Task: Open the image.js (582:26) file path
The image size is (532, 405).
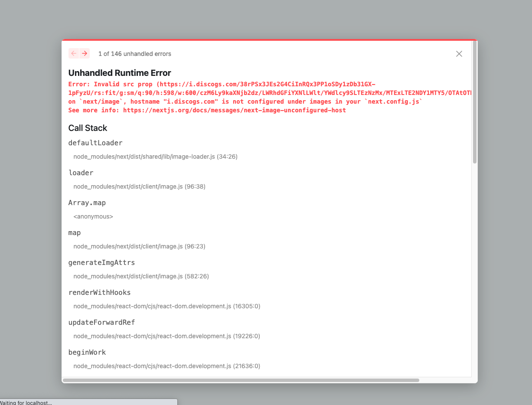Action: point(141,276)
